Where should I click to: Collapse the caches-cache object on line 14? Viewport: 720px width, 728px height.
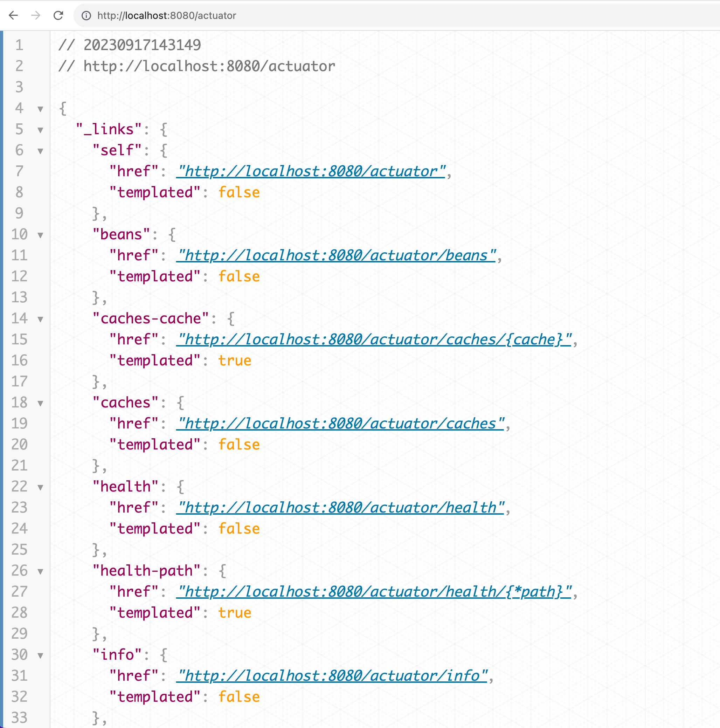(x=40, y=320)
